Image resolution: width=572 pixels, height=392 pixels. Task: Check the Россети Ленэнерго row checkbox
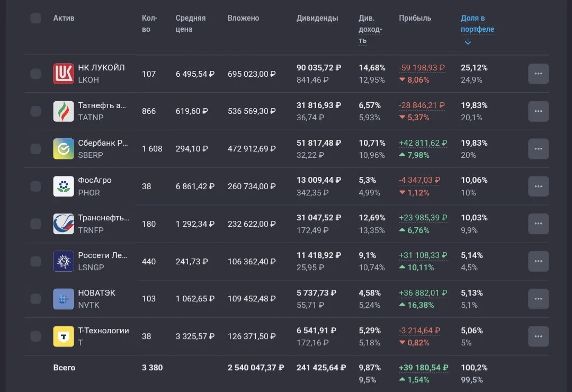(x=36, y=261)
